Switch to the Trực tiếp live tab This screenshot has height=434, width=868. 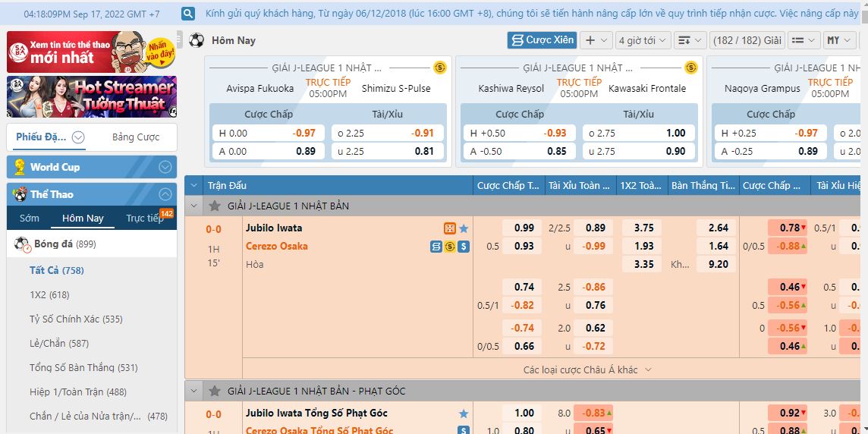pyautogui.click(x=145, y=218)
